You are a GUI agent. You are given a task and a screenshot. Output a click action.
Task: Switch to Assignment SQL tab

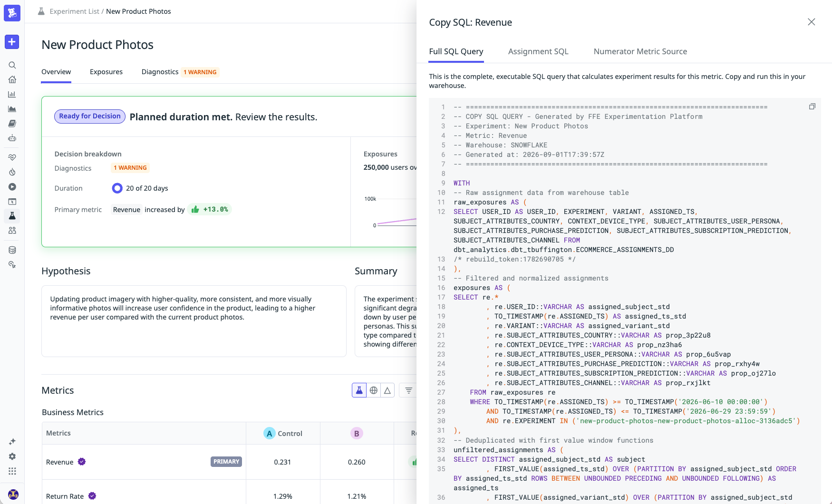coord(538,51)
